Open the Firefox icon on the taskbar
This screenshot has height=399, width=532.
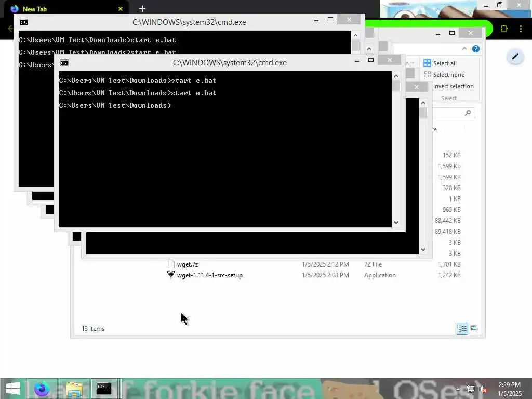(42, 389)
